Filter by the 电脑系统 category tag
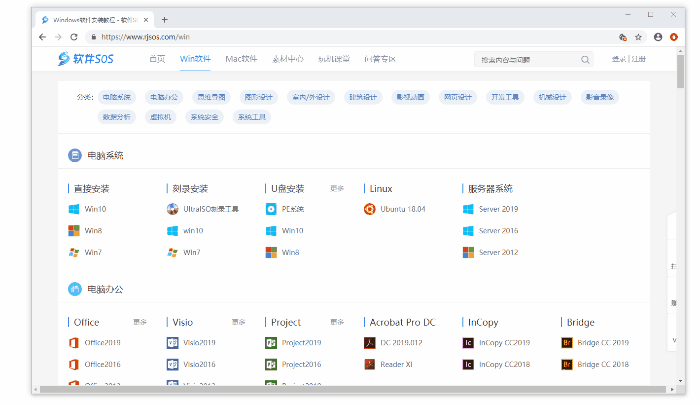 click(117, 97)
